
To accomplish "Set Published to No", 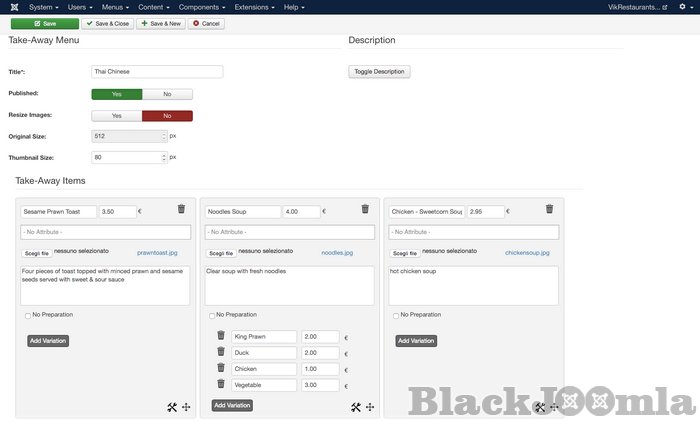I will point(167,94).
